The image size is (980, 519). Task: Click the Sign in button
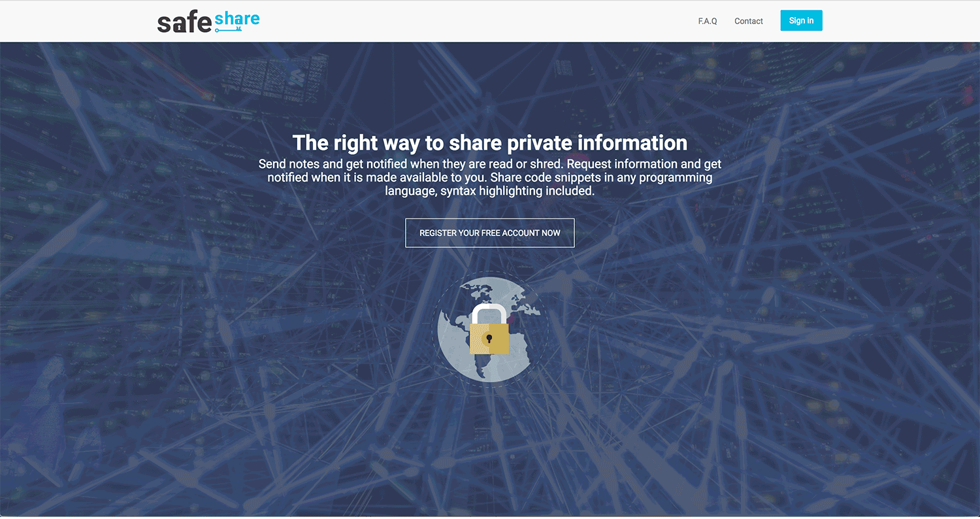[801, 20]
